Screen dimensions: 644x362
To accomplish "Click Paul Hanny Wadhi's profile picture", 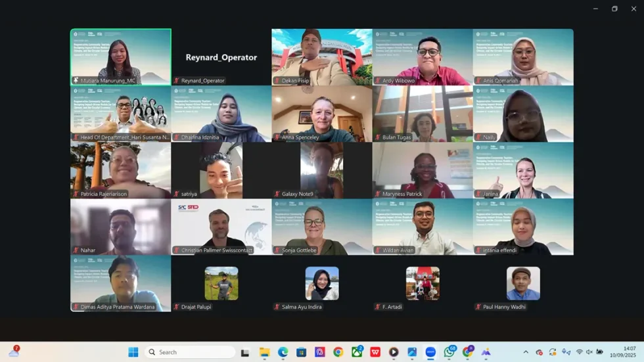I will (x=523, y=283).
